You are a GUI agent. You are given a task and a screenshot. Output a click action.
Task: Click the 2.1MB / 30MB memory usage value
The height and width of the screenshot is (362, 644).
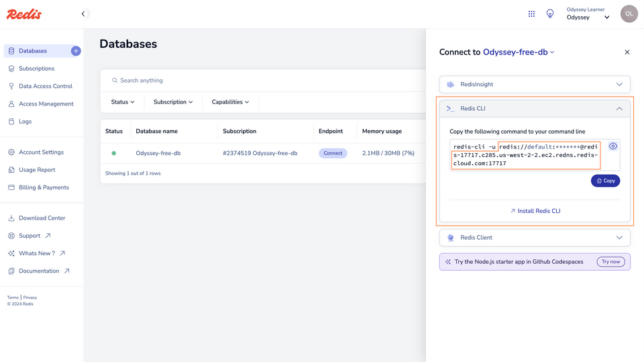[x=388, y=153]
